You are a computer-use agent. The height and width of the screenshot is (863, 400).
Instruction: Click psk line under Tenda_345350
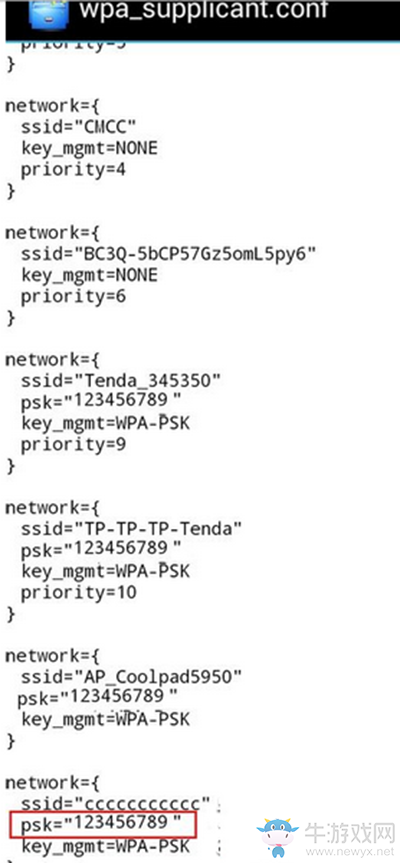coord(101,401)
